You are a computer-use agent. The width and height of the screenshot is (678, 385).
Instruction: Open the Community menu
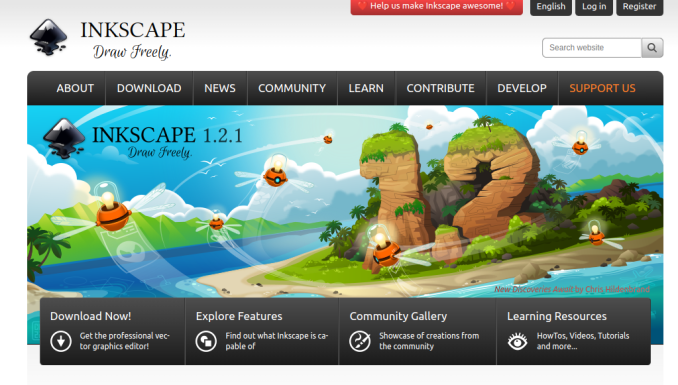pyautogui.click(x=292, y=88)
